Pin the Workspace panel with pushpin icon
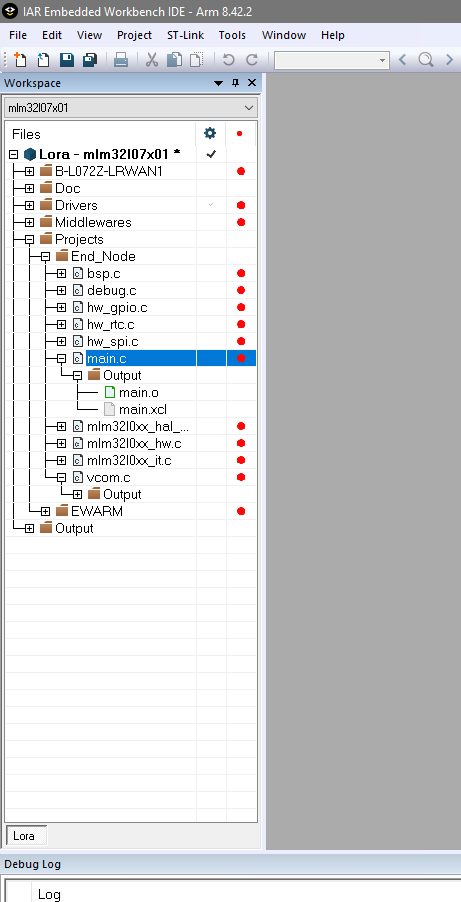461x902 pixels. click(x=235, y=83)
